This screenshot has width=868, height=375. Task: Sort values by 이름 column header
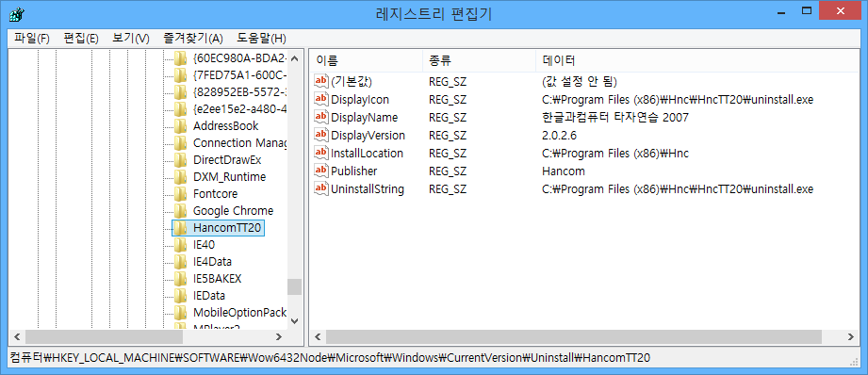pyautogui.click(x=366, y=60)
